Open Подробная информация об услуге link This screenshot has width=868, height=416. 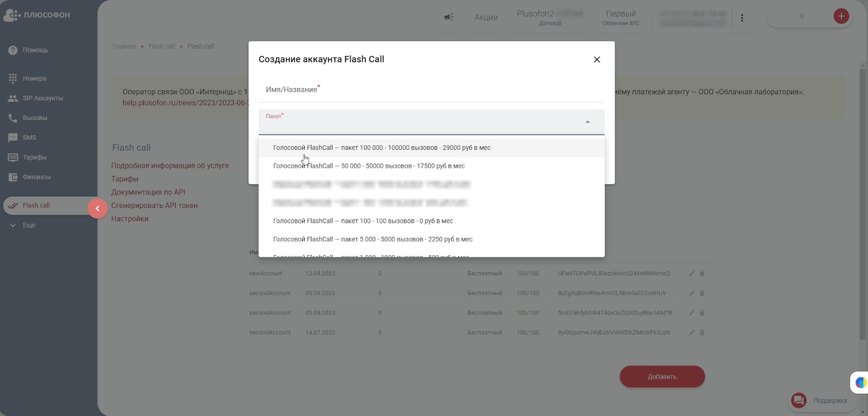pos(170,166)
